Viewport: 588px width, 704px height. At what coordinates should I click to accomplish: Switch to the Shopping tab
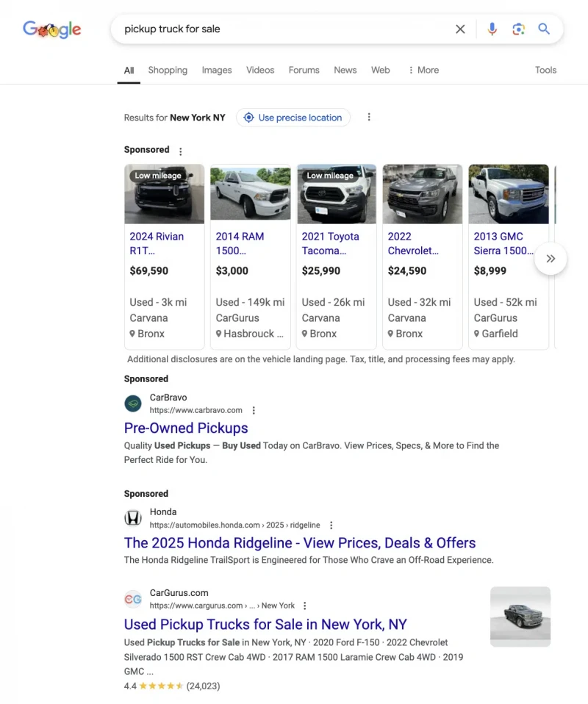[168, 70]
